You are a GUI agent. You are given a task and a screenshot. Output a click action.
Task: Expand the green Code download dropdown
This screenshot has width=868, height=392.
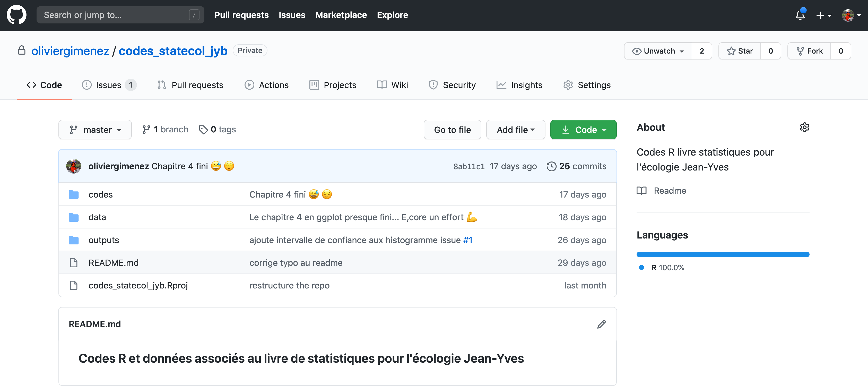583,130
